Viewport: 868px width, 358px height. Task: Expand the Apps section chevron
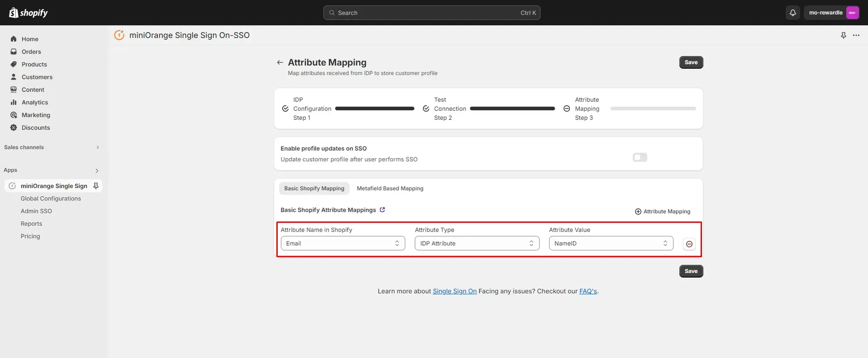(97, 170)
